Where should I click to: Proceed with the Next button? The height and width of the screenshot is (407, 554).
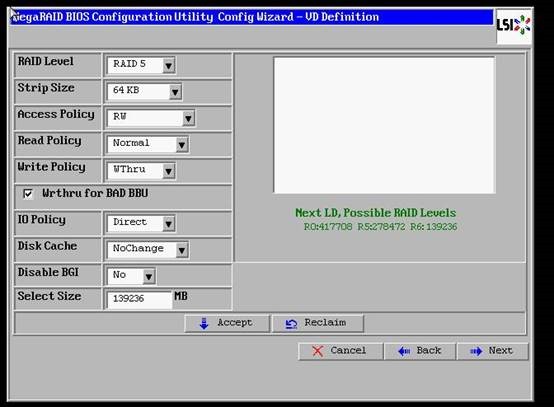click(x=493, y=351)
